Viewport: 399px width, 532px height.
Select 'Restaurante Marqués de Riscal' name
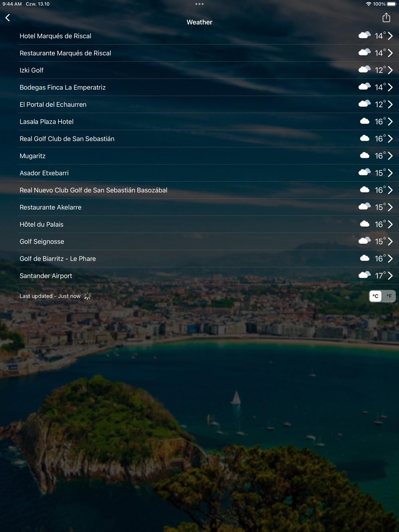point(65,53)
